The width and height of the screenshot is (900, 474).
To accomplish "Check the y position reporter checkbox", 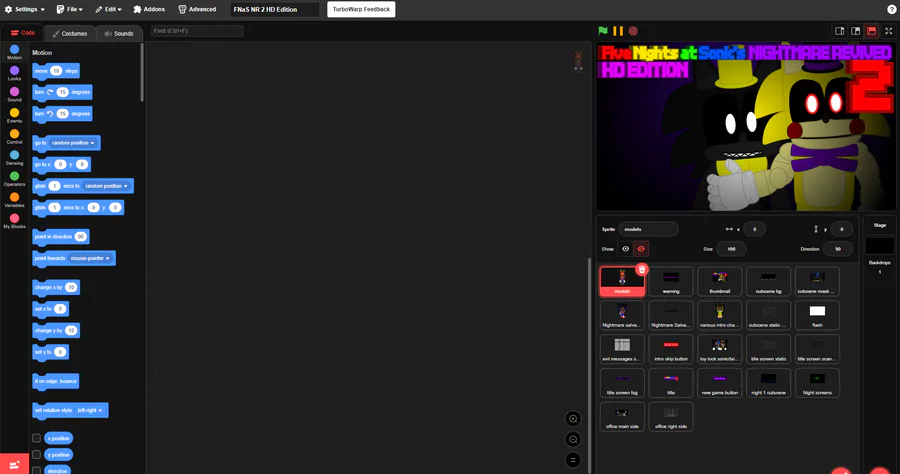I will [36, 454].
